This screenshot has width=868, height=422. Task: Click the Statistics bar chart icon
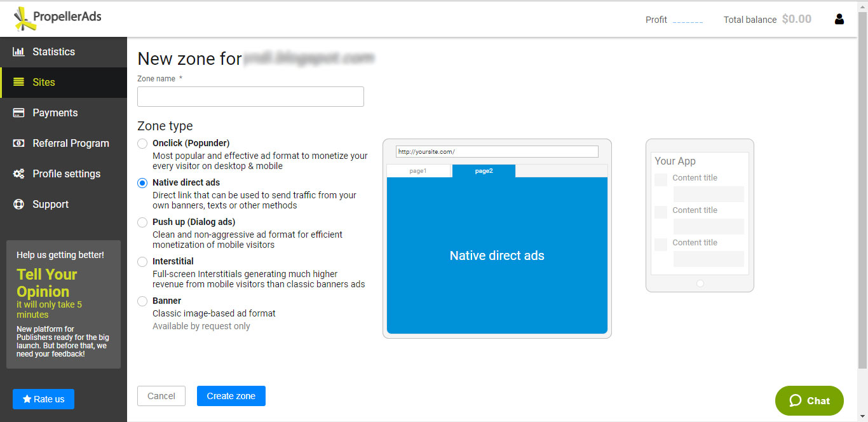pos(18,51)
